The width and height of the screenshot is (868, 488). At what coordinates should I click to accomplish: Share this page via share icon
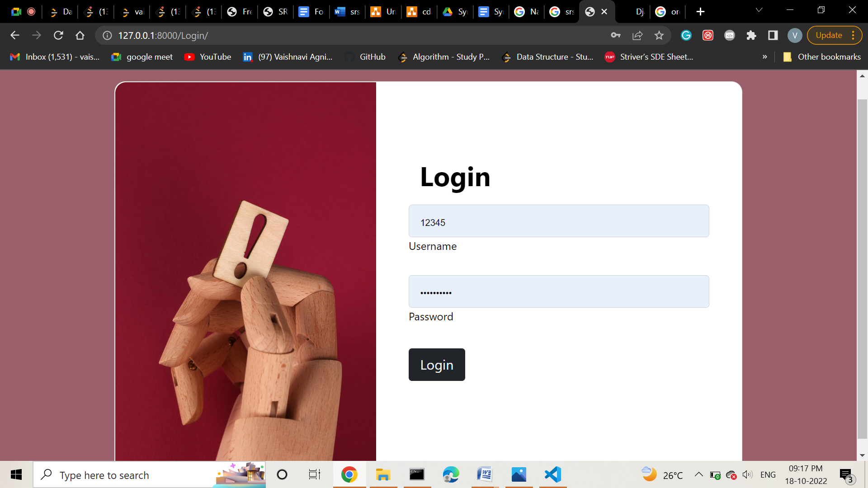click(x=637, y=35)
